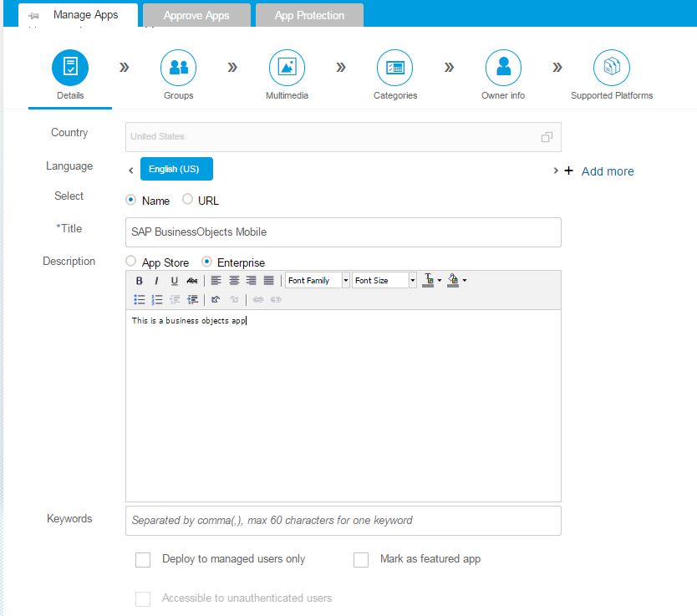Image resolution: width=697 pixels, height=616 pixels.
Task: Select the Categories step icon
Action: tap(395, 68)
